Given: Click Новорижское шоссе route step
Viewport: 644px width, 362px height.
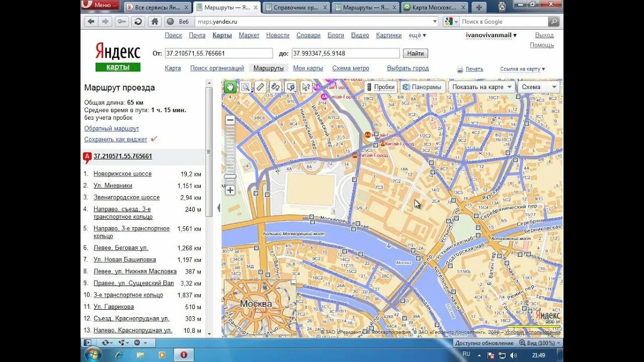Looking at the screenshot, I should [x=122, y=174].
